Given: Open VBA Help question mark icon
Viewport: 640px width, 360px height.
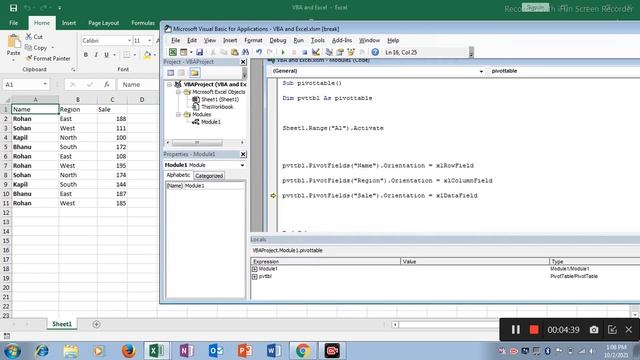Looking at the screenshot, I should tap(375, 52).
